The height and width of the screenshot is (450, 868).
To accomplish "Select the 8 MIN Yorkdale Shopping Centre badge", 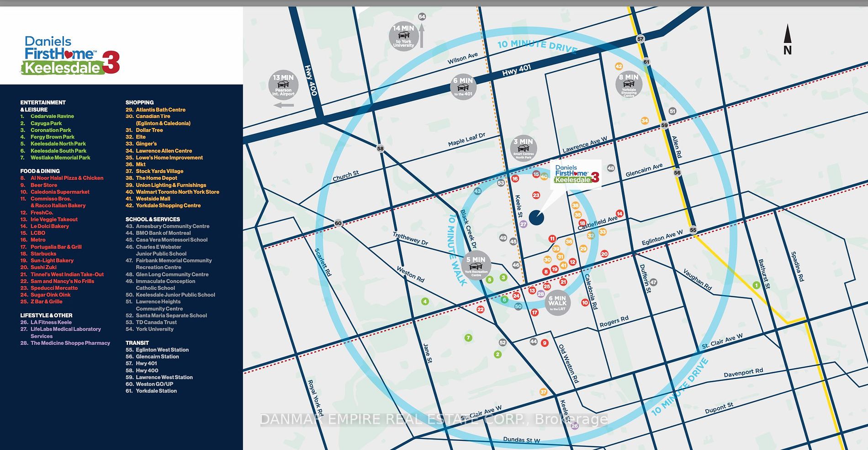I will click(629, 85).
